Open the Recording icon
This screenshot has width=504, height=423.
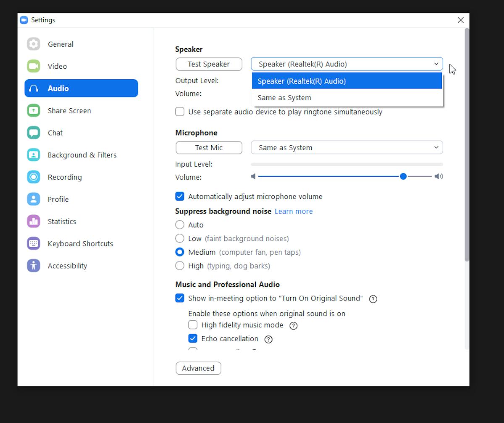pyautogui.click(x=34, y=177)
